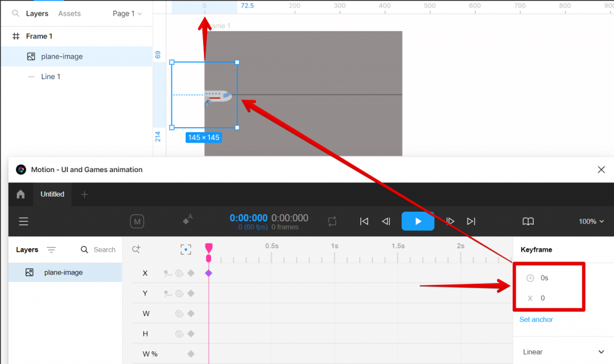Screen dimensions: 614x364
Task: Switch to the Assets tab
Action: [69, 13]
